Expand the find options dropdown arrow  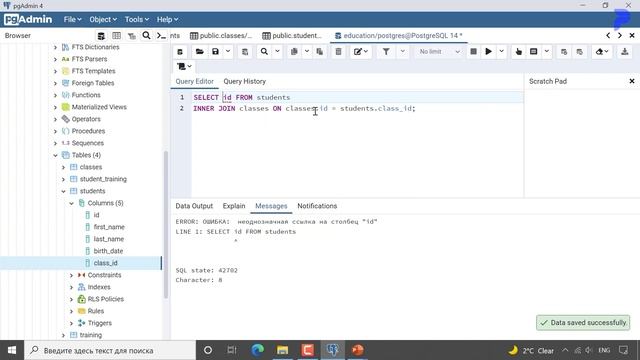pyautogui.click(x=277, y=52)
